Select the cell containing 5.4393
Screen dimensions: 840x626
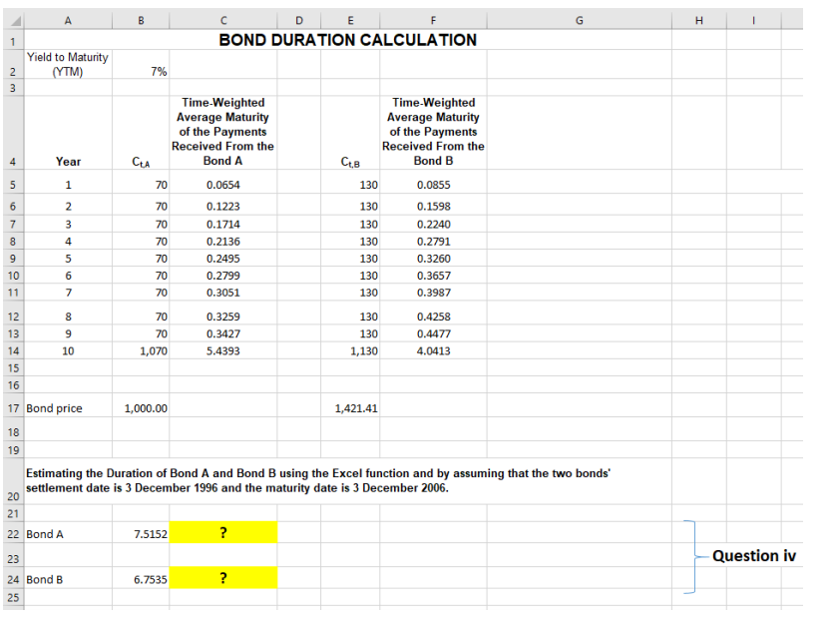222,350
